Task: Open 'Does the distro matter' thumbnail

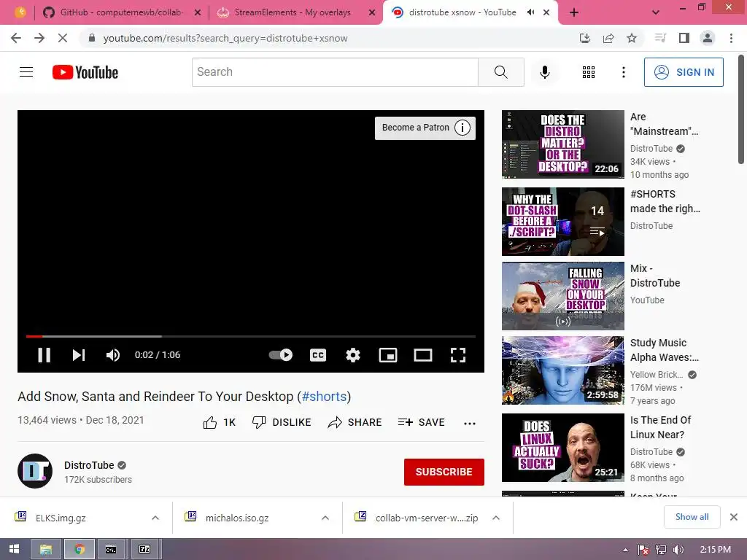Action: point(562,144)
